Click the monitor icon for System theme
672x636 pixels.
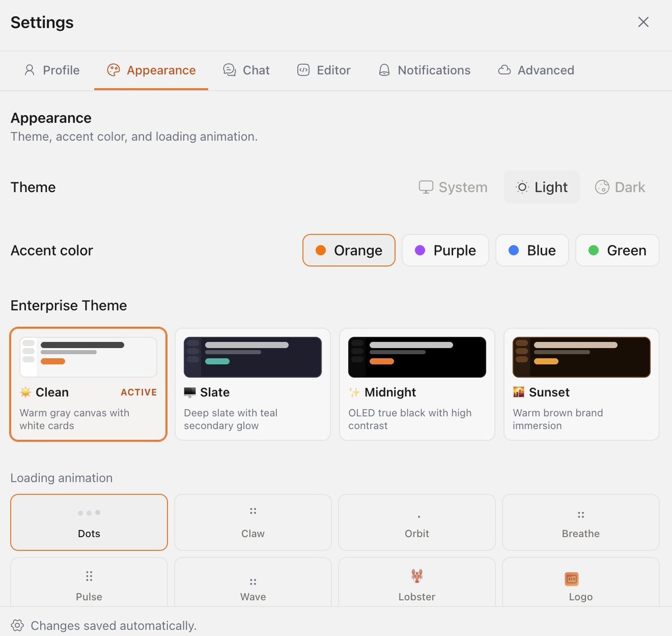click(x=426, y=187)
